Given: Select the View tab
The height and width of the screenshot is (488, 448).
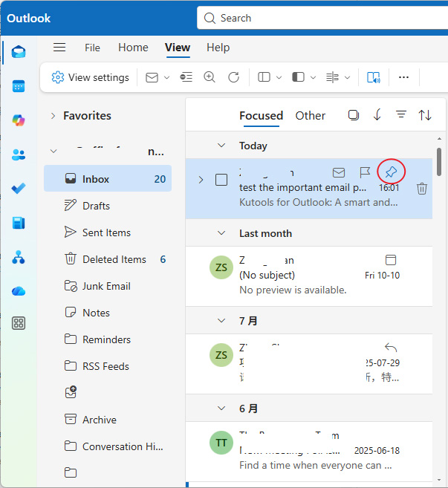Looking at the screenshot, I should [178, 48].
